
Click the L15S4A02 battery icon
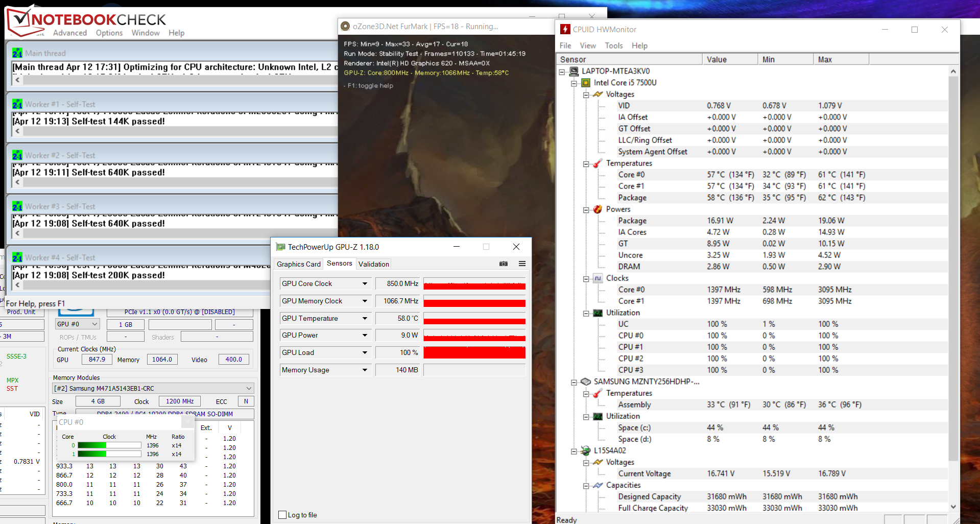coord(586,451)
